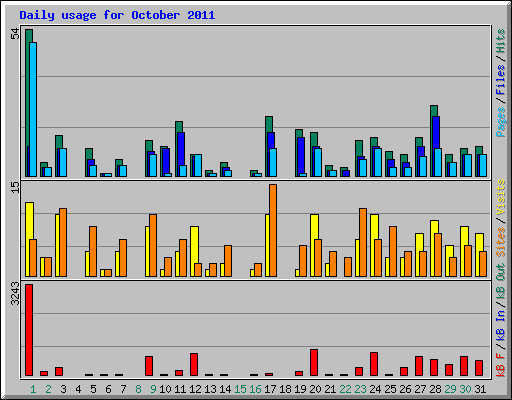Image resolution: width=512 pixels, height=400 pixels.
Task: Click day '21' label on the x-axis
Action: pyautogui.click(x=330, y=389)
